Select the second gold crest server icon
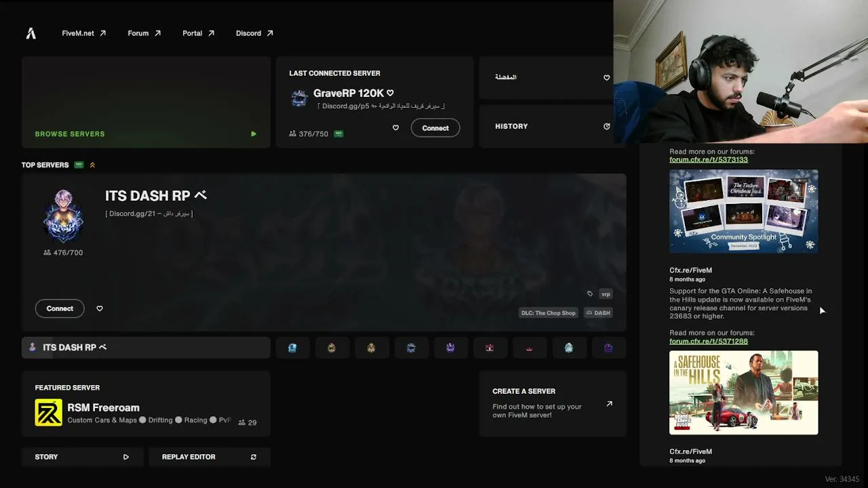The height and width of the screenshot is (488, 868). coord(371,348)
